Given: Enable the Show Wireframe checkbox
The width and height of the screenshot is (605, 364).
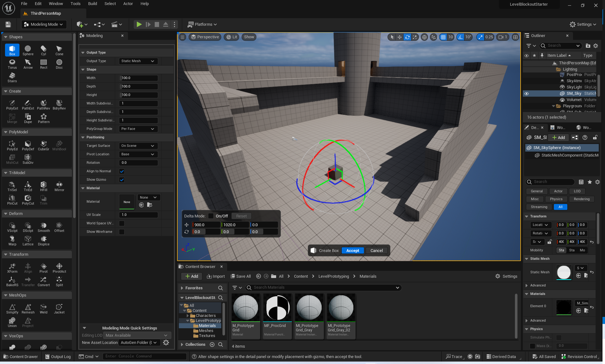Looking at the screenshot, I should (122, 232).
